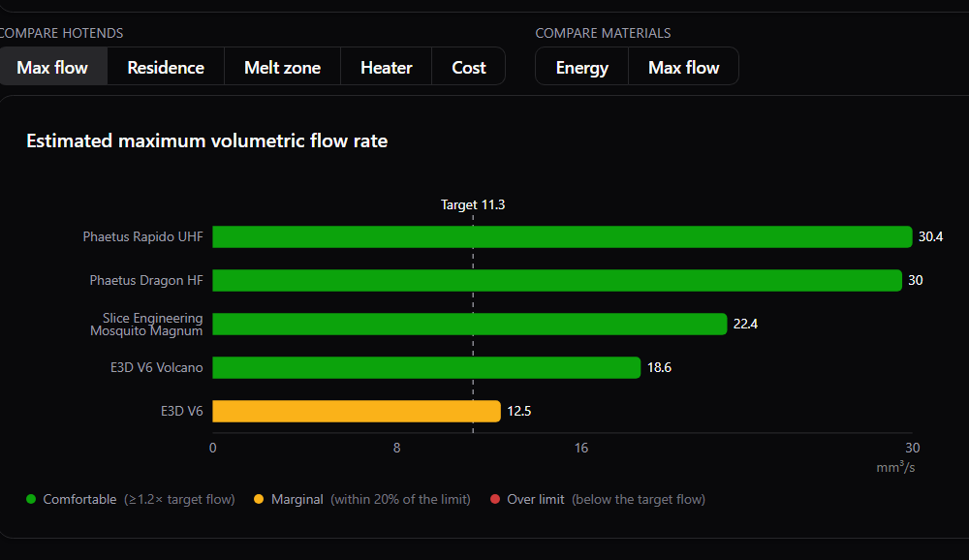Screen dimensions: 969x560
Task: Open the materials Max flow tab
Action: [683, 67]
